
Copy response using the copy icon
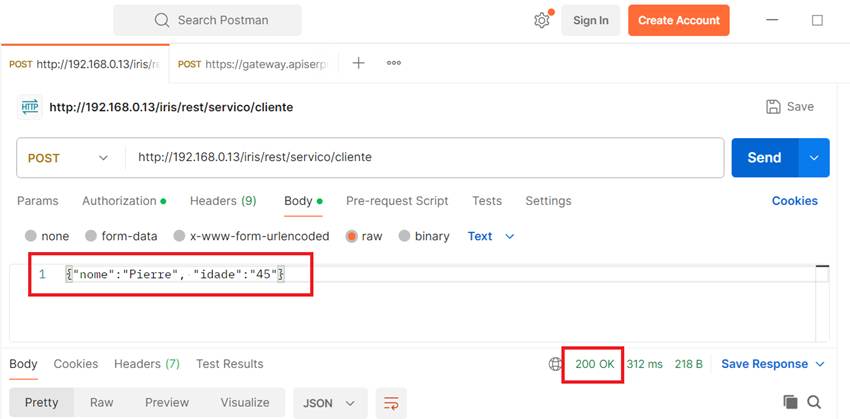coord(790,402)
